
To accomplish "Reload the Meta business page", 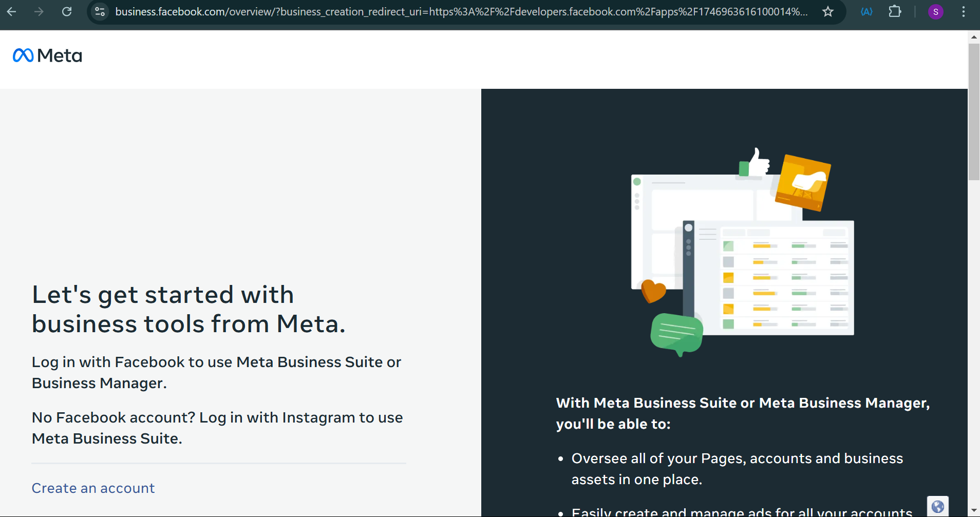I will point(67,11).
